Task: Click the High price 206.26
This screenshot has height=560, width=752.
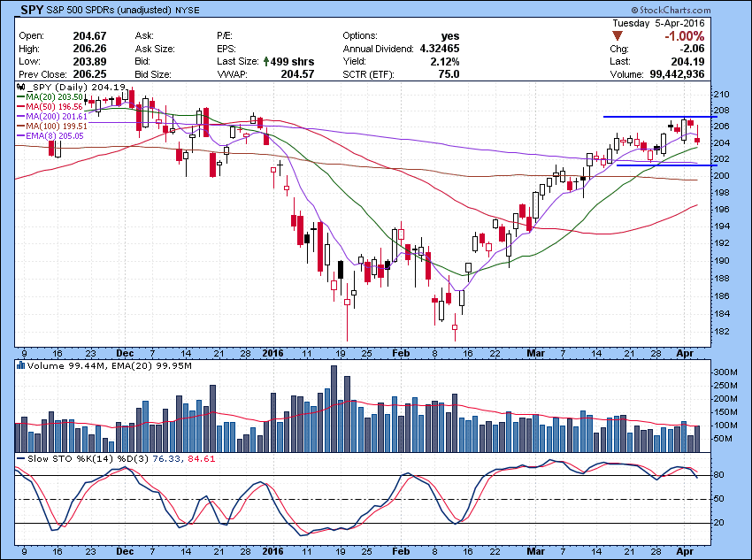Action: point(89,49)
